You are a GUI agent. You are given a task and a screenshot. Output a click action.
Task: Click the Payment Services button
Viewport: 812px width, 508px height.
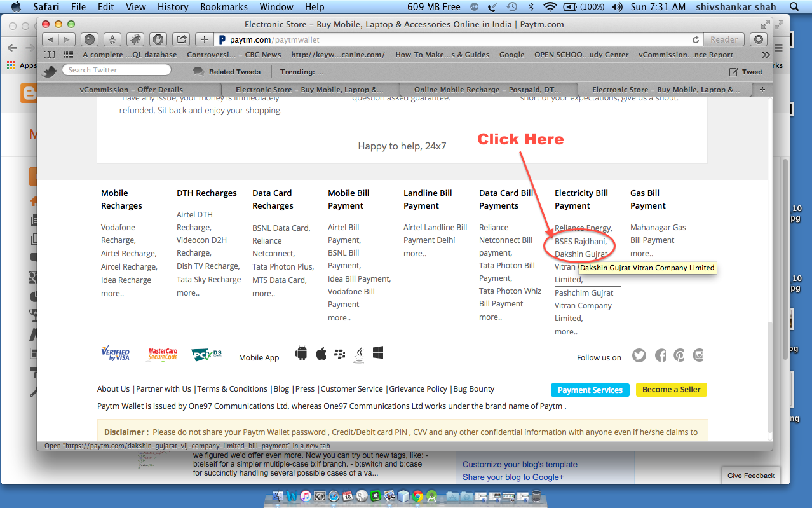coord(590,390)
